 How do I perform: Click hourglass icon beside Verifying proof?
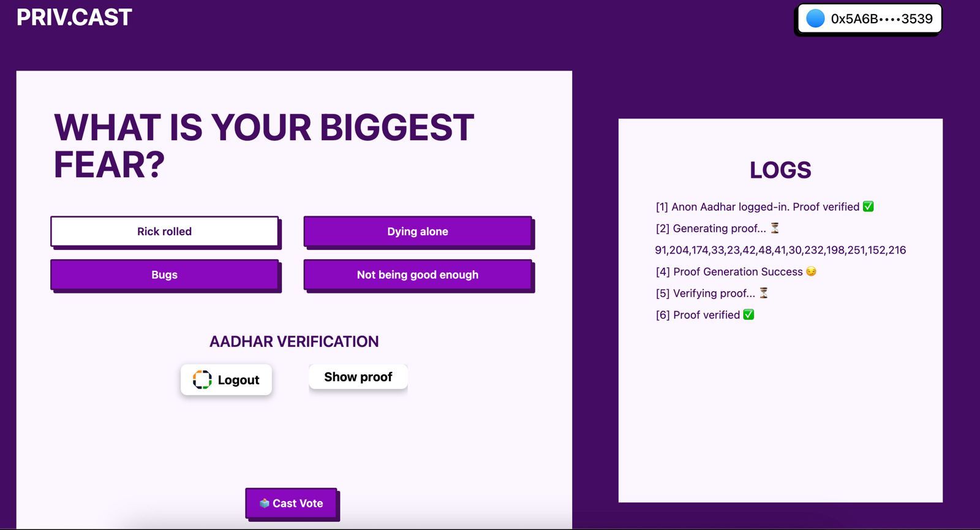coord(764,293)
